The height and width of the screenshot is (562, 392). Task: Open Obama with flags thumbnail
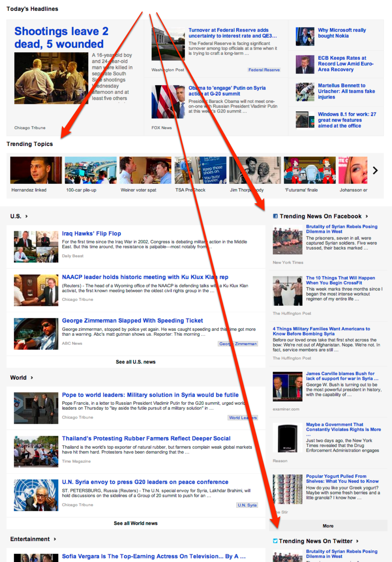[x=168, y=102]
